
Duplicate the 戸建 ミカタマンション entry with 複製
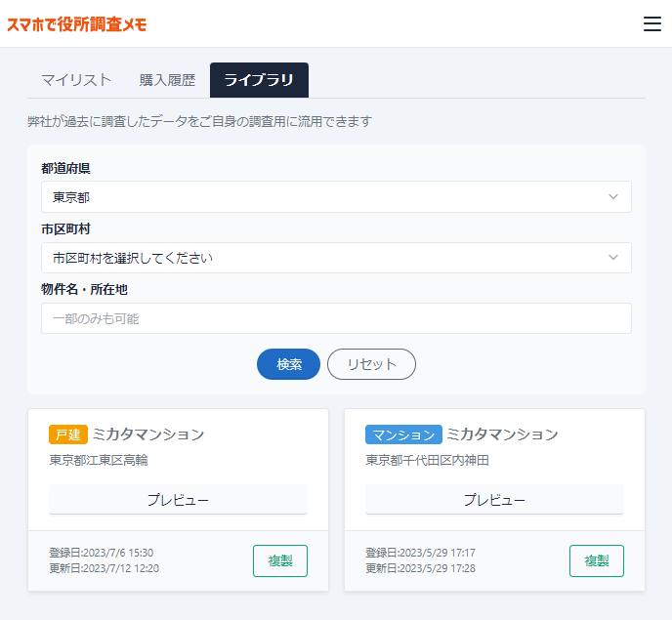click(x=280, y=560)
